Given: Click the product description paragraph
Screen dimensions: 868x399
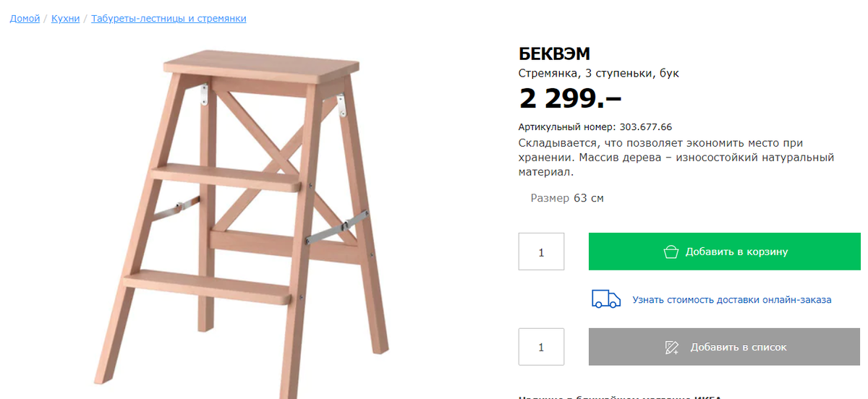Looking at the screenshot, I should (x=676, y=158).
